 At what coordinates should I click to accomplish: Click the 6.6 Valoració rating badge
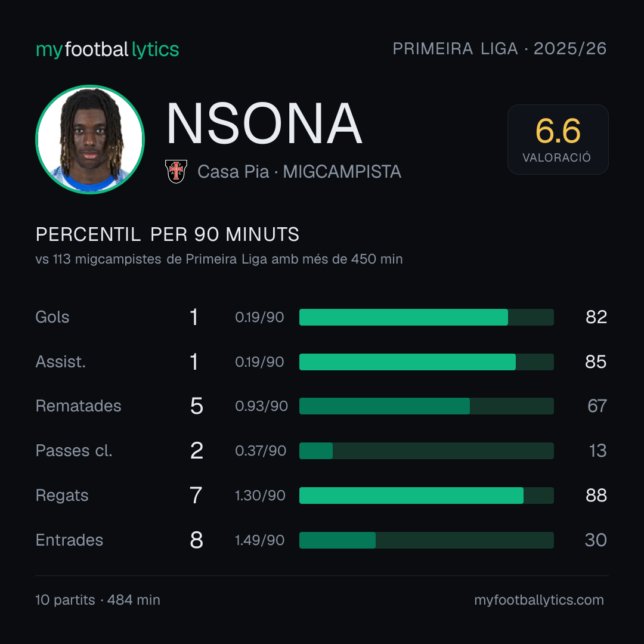click(x=558, y=140)
